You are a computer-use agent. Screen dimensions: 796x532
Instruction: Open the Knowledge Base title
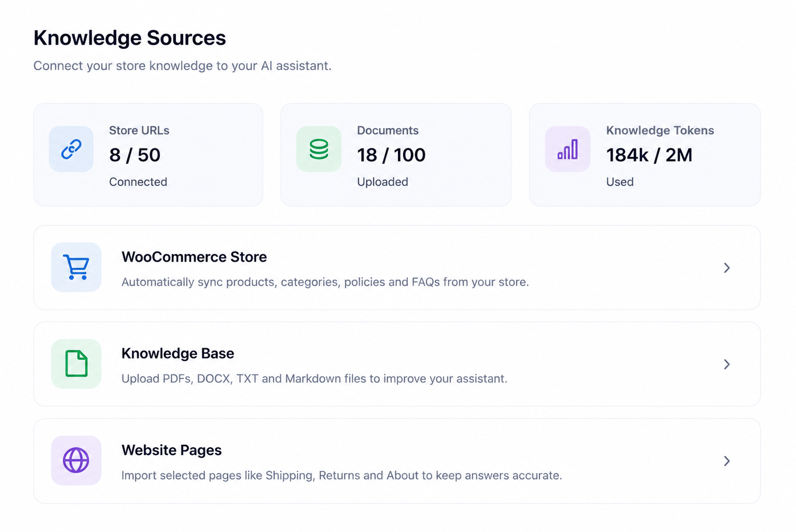pyautogui.click(x=177, y=353)
